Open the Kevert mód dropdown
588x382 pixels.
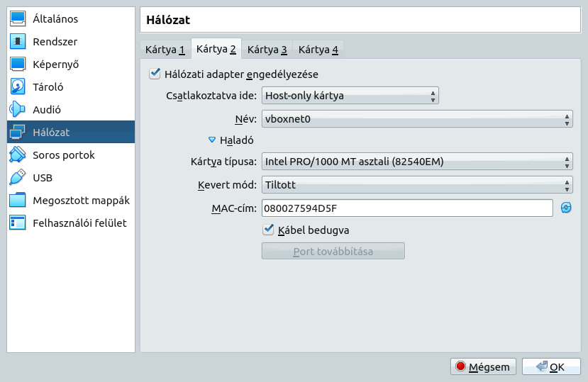click(417, 185)
